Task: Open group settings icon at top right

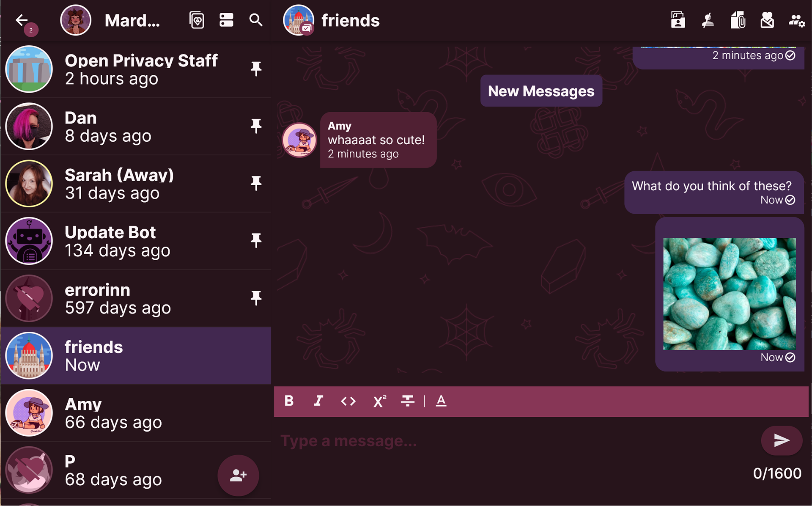Action: [796, 20]
